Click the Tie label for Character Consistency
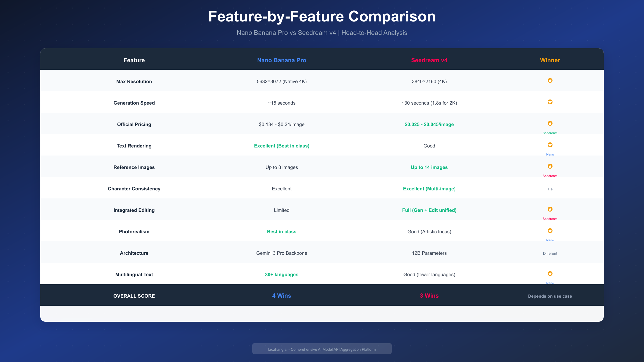Screen dimensions: 644x362 click(x=550, y=189)
